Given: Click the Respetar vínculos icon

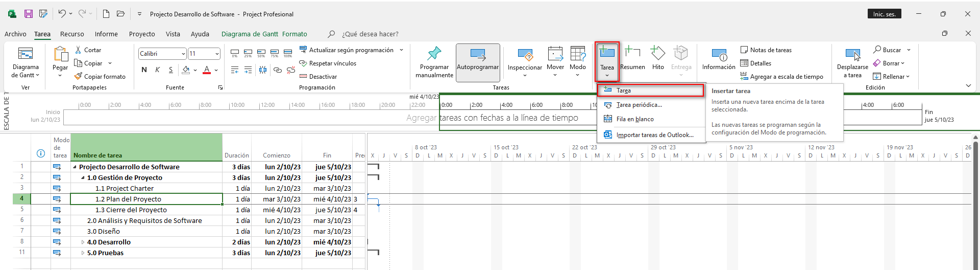Looking at the screenshot, I should tap(303, 63).
